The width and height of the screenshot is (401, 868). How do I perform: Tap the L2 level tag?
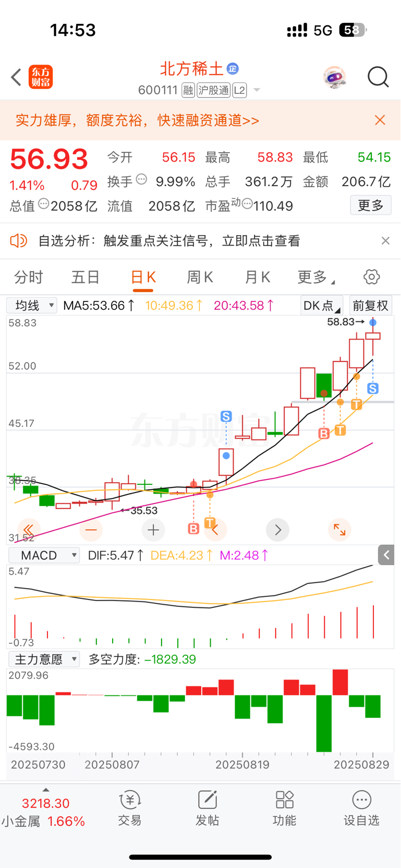239,90
